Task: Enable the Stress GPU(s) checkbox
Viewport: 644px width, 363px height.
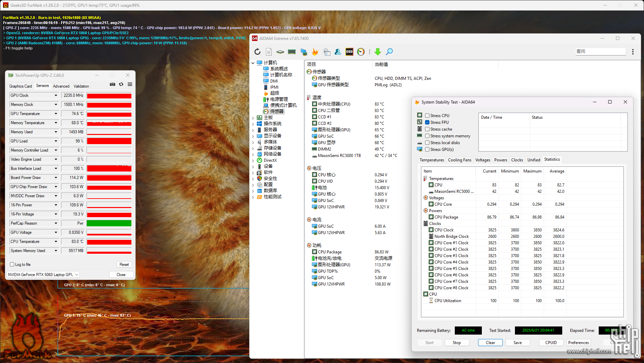Action: pyautogui.click(x=427, y=150)
